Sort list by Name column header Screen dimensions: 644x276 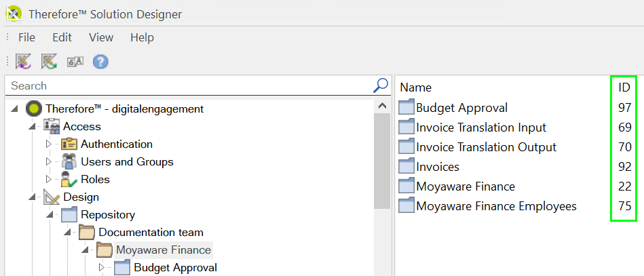[415, 87]
